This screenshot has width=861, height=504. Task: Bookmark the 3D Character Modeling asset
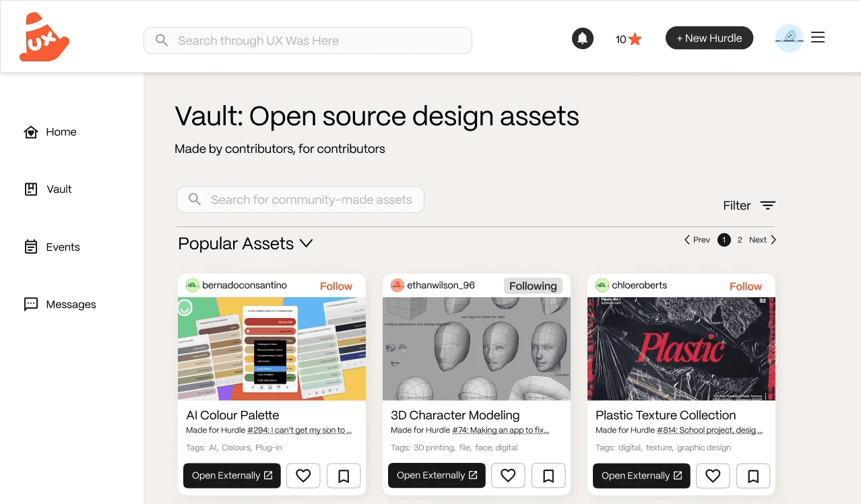tap(548, 476)
